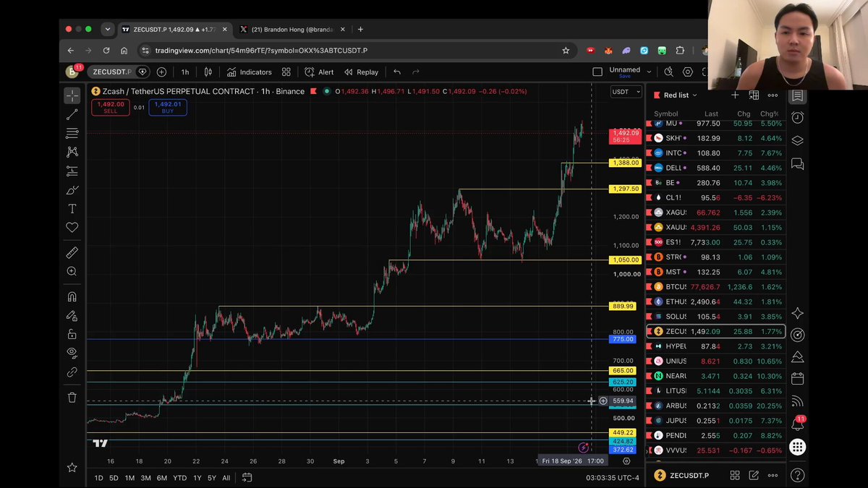This screenshot has height=488, width=868.
Task: Click the trash can remove drawings icon
Action: (x=72, y=397)
